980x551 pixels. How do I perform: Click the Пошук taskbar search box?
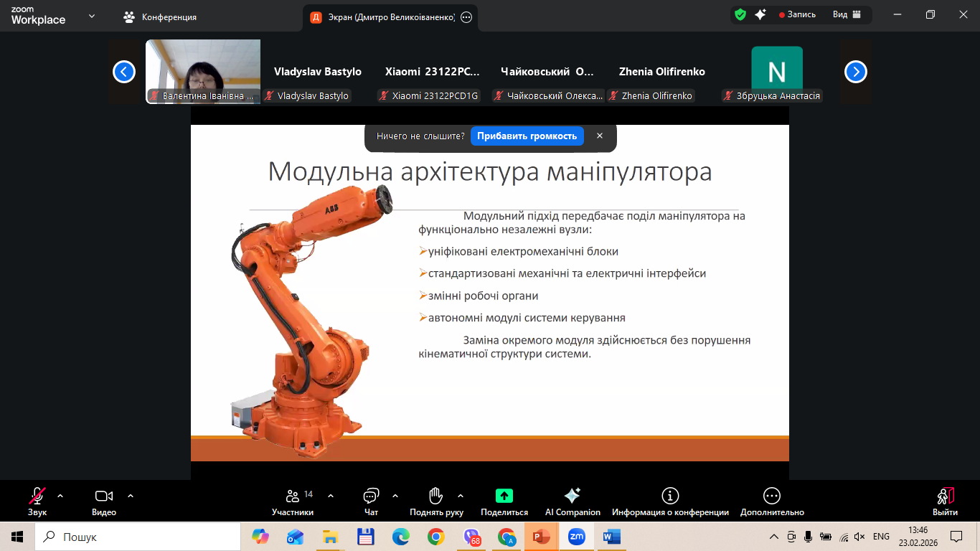click(138, 537)
